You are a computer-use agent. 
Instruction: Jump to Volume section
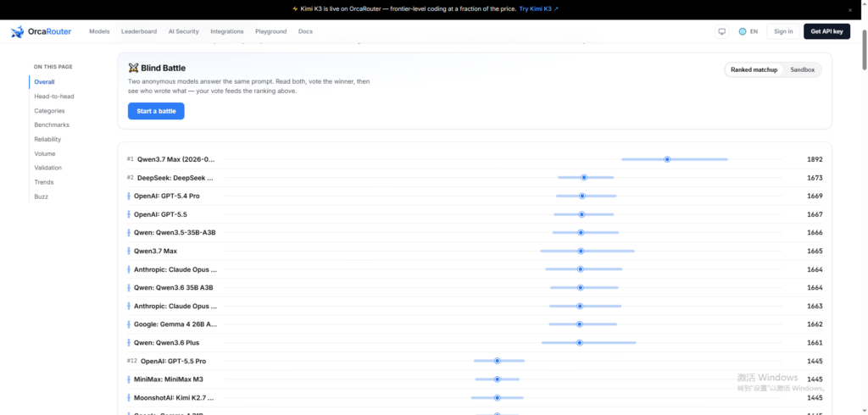(45, 154)
